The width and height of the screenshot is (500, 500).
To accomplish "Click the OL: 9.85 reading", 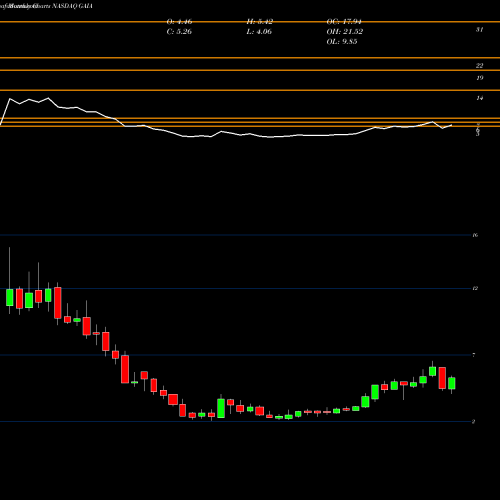I will [x=342, y=42].
